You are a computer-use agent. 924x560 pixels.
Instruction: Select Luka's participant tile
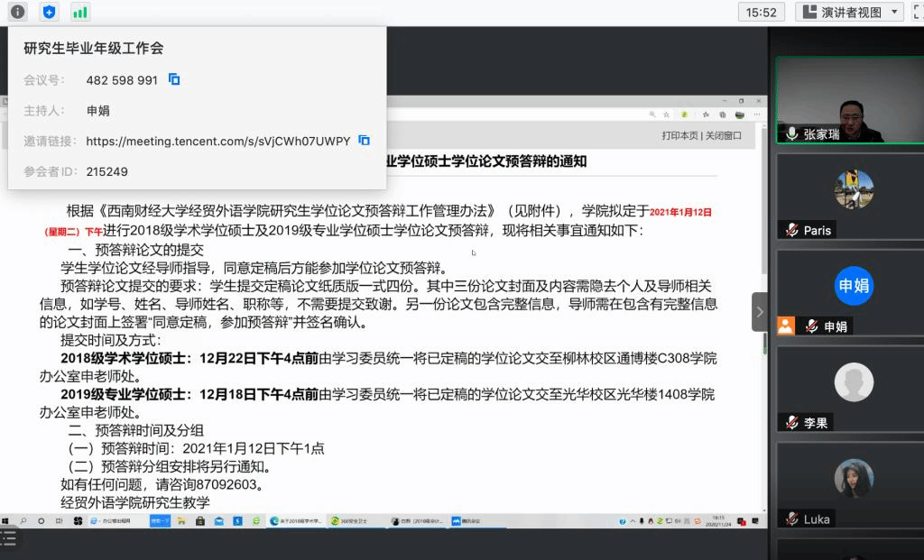click(850, 486)
